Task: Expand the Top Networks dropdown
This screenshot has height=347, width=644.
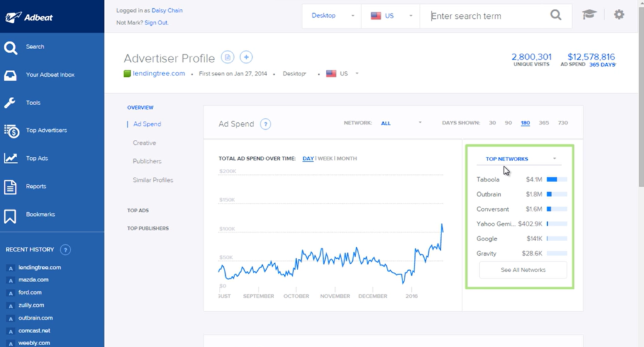Action: click(520, 159)
